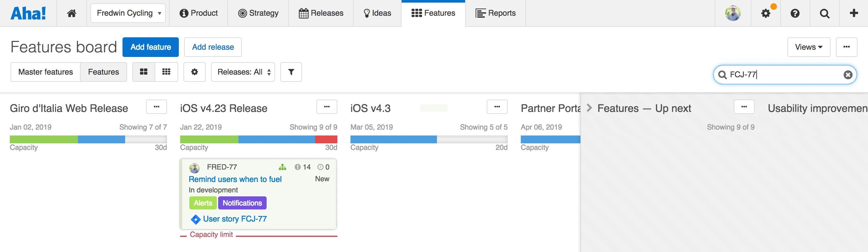The width and height of the screenshot is (868, 252).
Task: Click the FRED-77 assignee avatar
Action: [195, 168]
